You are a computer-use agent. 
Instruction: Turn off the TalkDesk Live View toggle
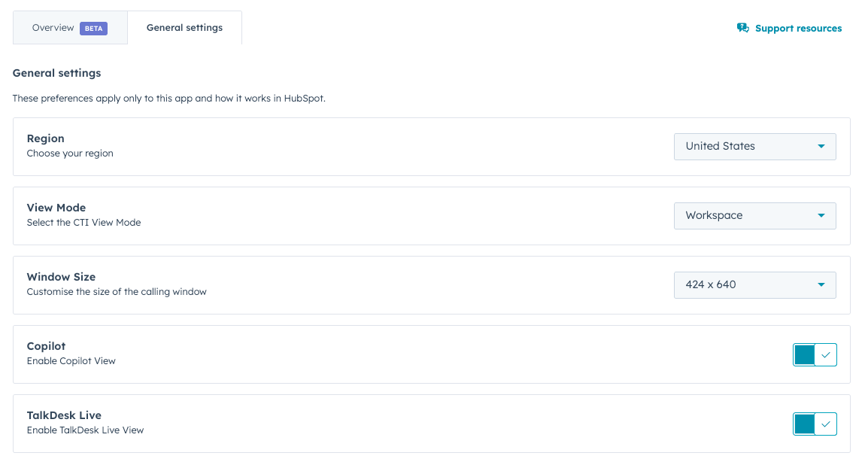coord(804,424)
